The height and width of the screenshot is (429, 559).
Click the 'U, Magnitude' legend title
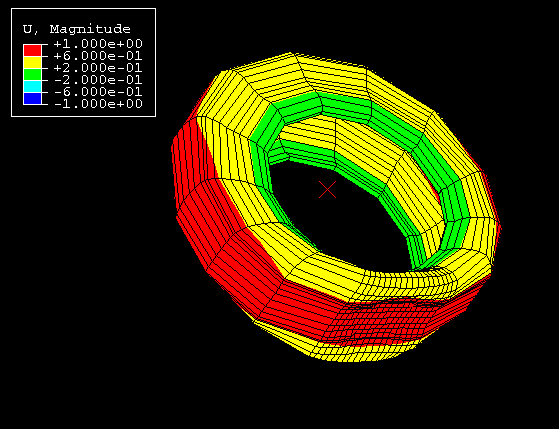(x=77, y=29)
